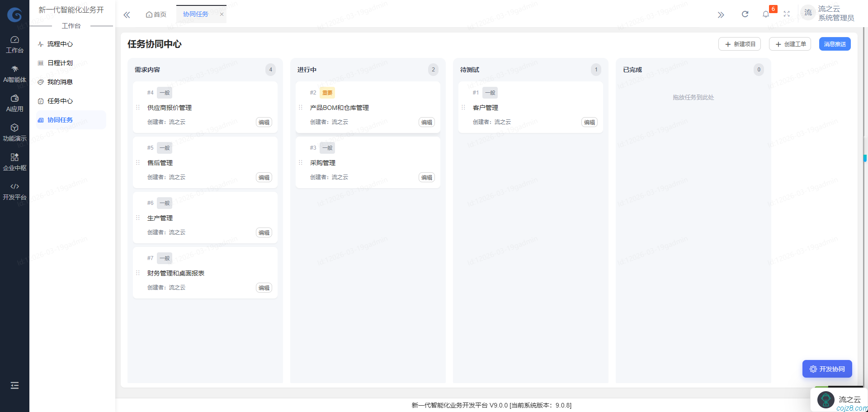This screenshot has height=412, width=868.
Task: Click the blue scrollbar on the right edge
Action: pos(865,158)
